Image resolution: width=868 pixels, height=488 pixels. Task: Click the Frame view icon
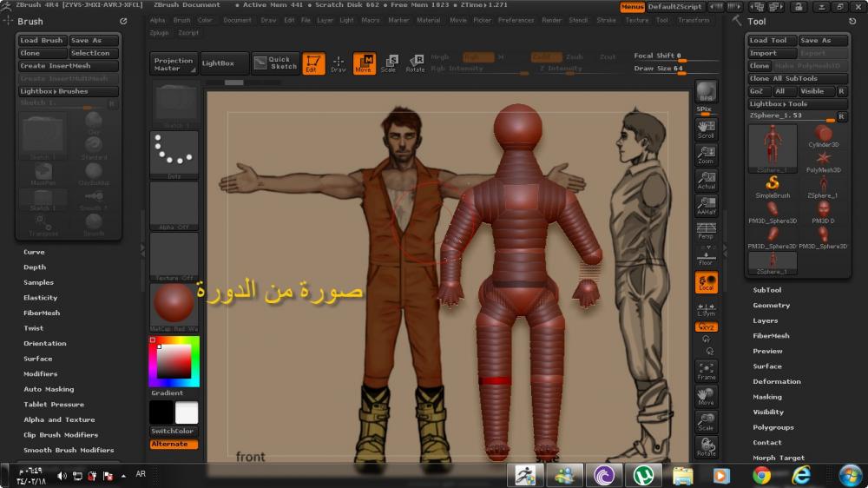coord(706,371)
